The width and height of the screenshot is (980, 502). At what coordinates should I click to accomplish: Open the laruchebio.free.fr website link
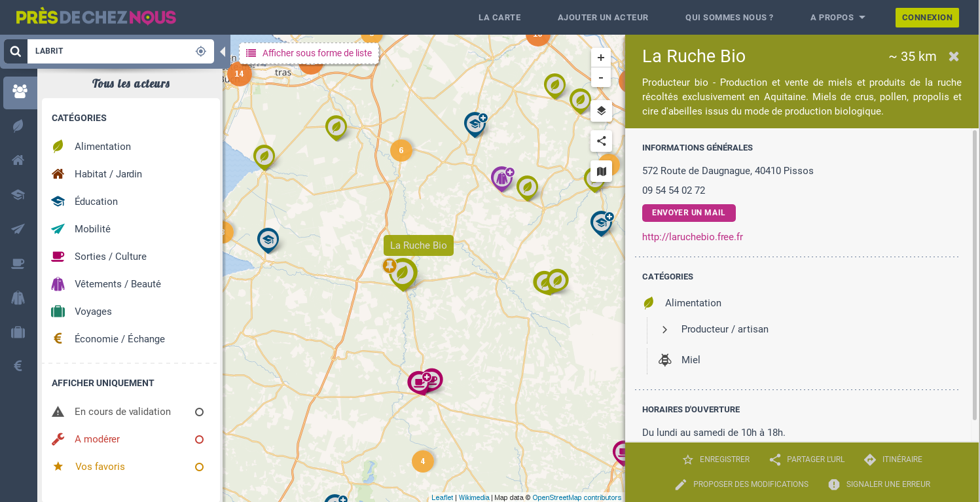pyautogui.click(x=692, y=237)
